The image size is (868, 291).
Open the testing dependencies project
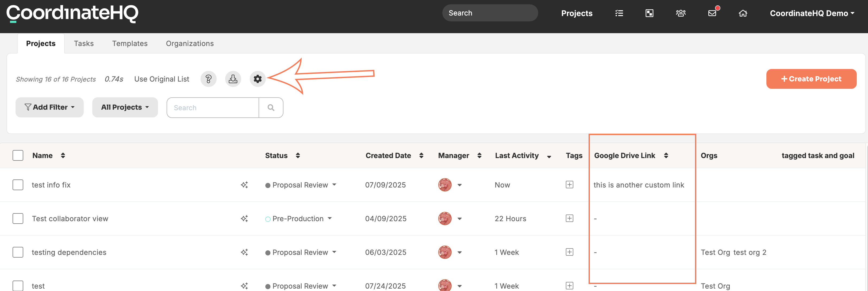(69, 252)
